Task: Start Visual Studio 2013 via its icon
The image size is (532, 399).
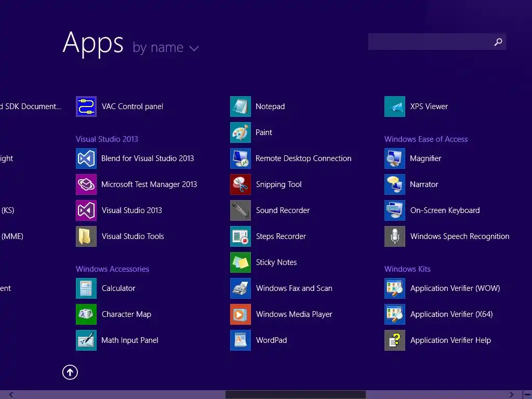Action: coord(86,210)
